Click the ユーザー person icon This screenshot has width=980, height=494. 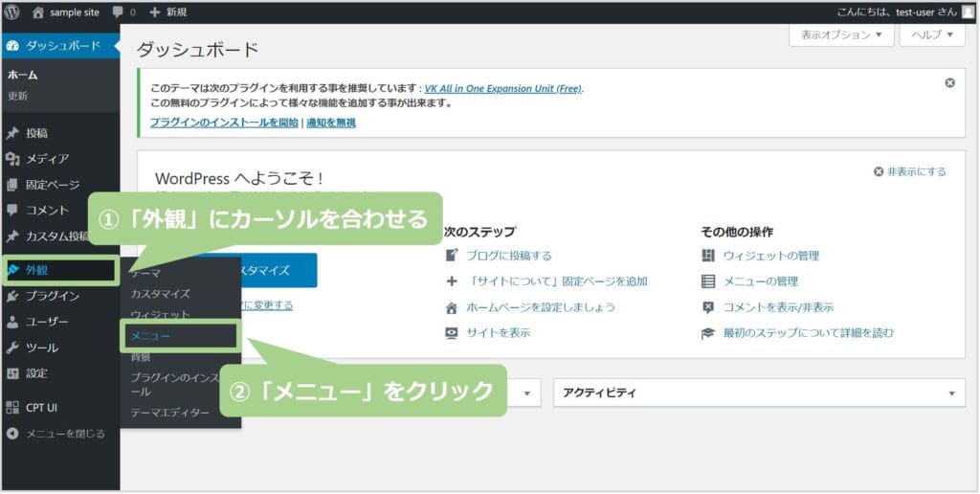tap(12, 322)
